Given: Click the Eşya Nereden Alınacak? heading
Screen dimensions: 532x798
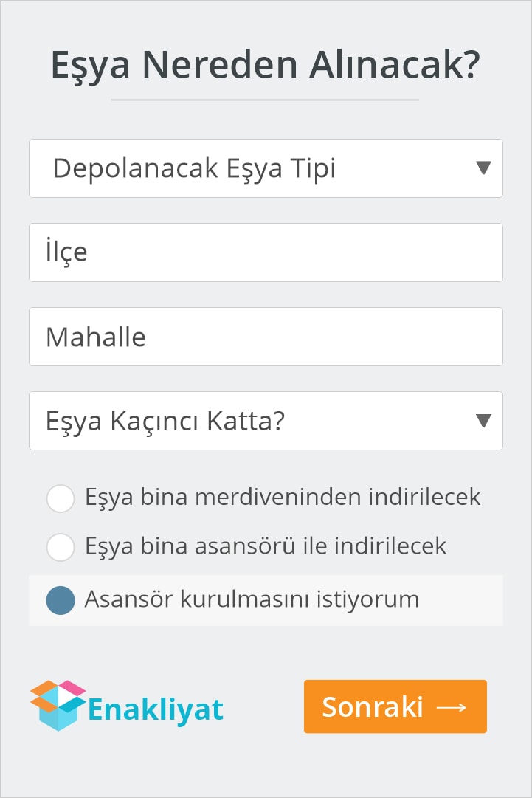Looking at the screenshot, I should tap(266, 65).
